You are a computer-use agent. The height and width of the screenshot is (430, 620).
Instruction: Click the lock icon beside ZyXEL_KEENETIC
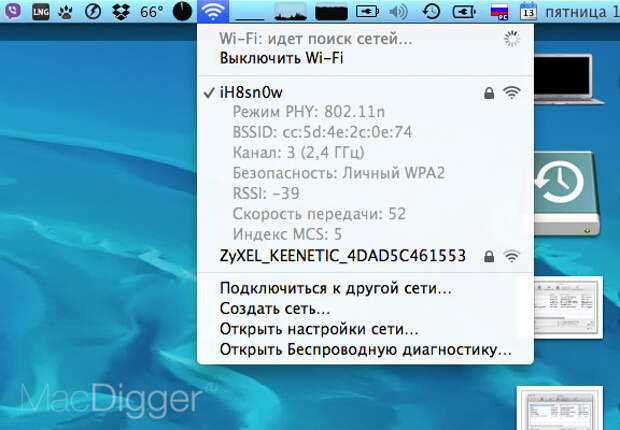[x=489, y=257]
